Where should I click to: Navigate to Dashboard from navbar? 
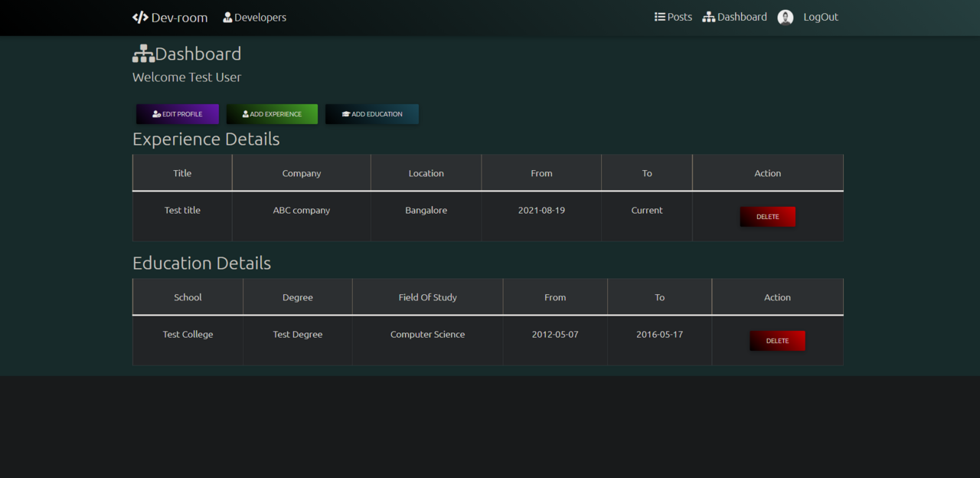[735, 17]
